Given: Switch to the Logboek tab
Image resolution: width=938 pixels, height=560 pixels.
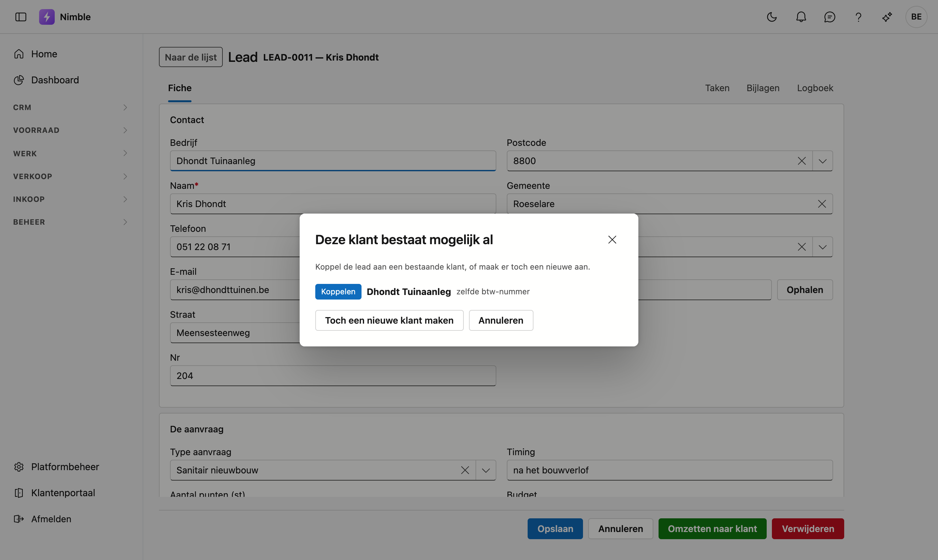Looking at the screenshot, I should (815, 88).
